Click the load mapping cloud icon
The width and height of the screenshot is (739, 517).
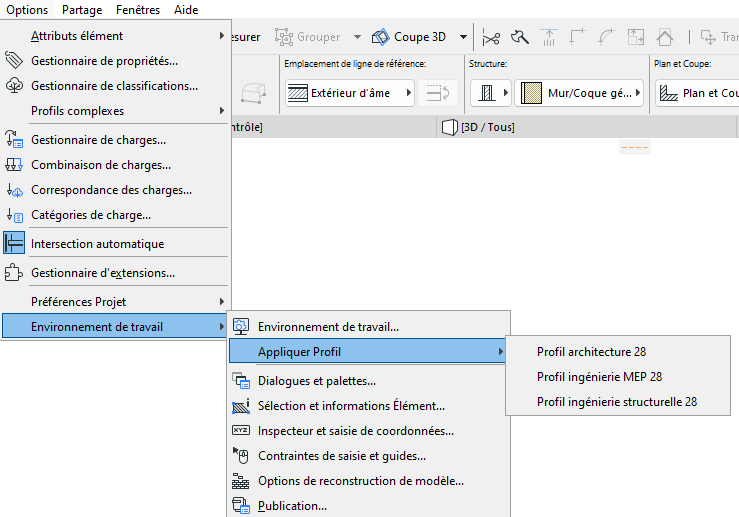point(14,190)
